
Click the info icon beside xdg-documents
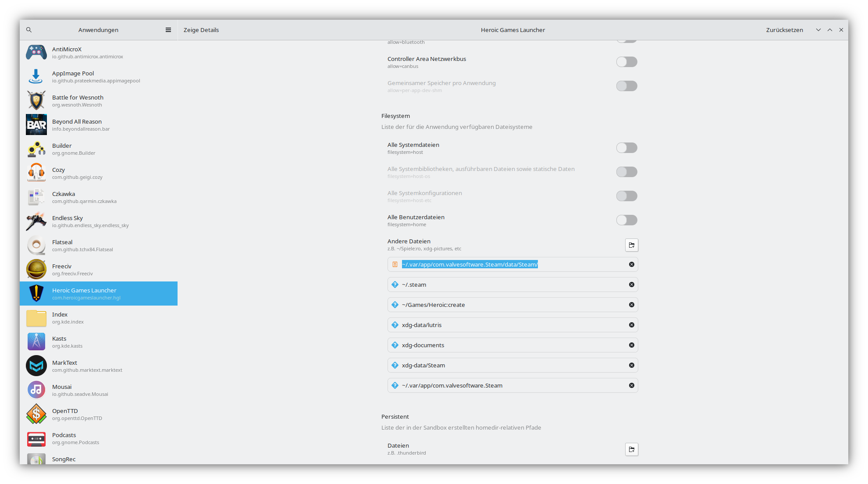click(395, 345)
